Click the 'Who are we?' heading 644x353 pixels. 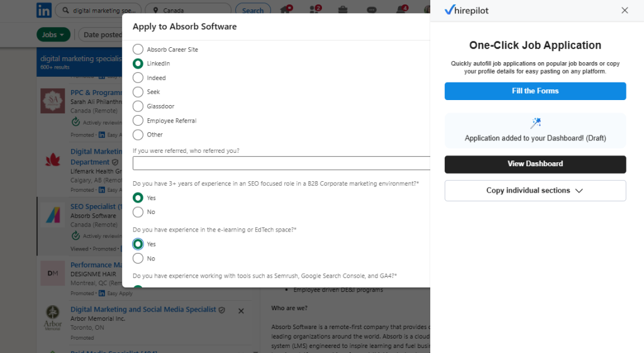289,308
